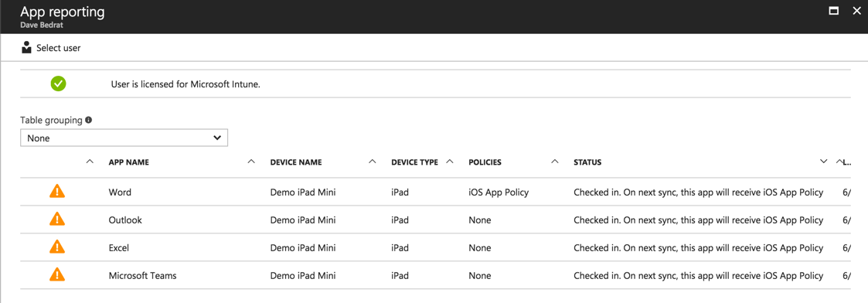Click the sort caret after APP NAME
Viewport: 868px width, 303px height.
pos(251,162)
